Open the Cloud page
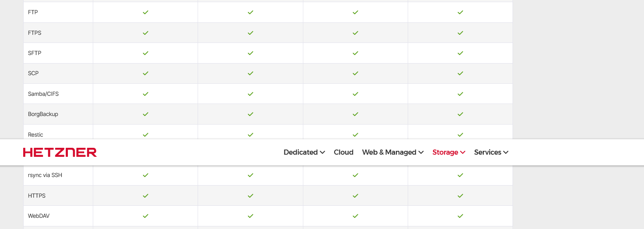This screenshot has height=229, width=644. [x=343, y=152]
